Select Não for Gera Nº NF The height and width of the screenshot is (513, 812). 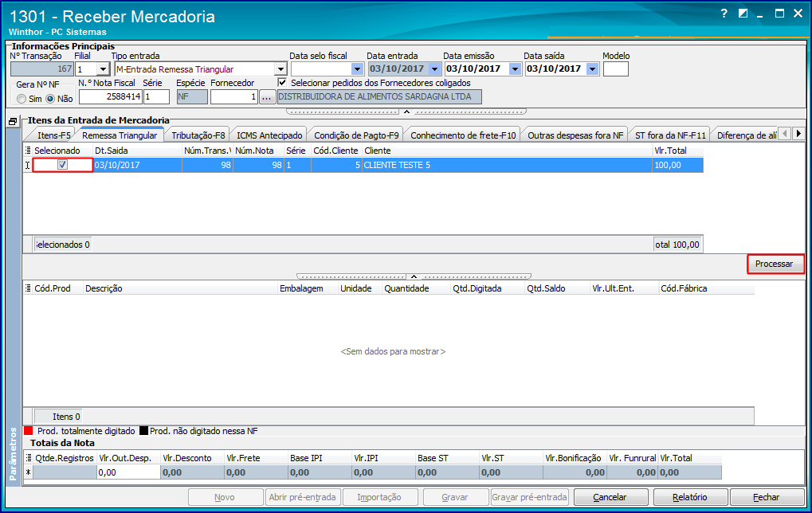pyautogui.click(x=50, y=99)
